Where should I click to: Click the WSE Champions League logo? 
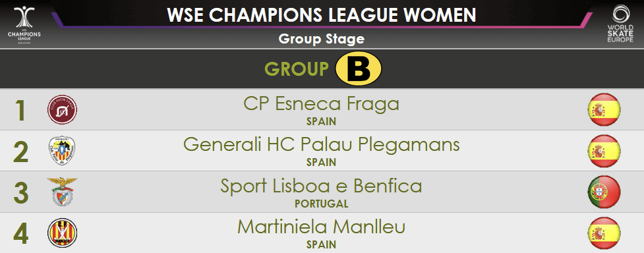coord(24,24)
